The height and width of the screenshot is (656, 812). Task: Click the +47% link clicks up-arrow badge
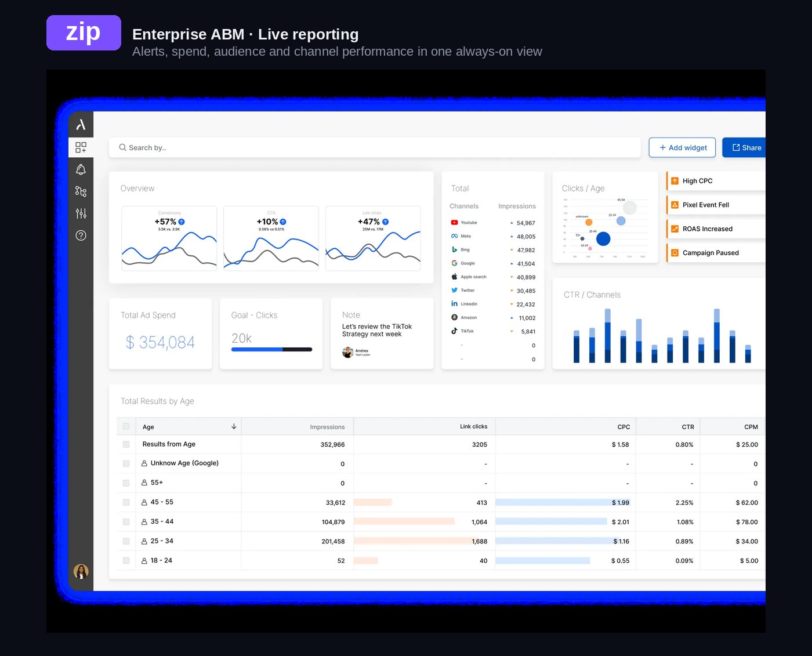[385, 222]
